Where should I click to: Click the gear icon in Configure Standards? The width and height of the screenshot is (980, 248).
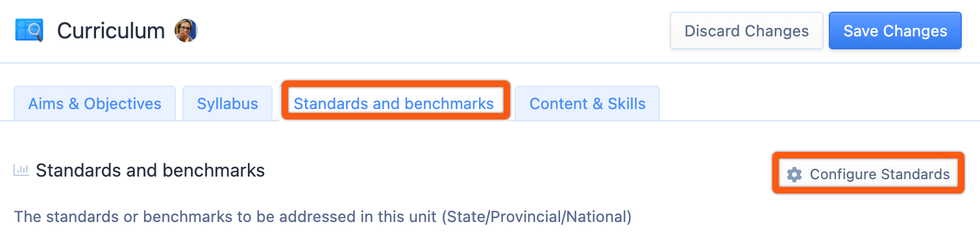(794, 174)
